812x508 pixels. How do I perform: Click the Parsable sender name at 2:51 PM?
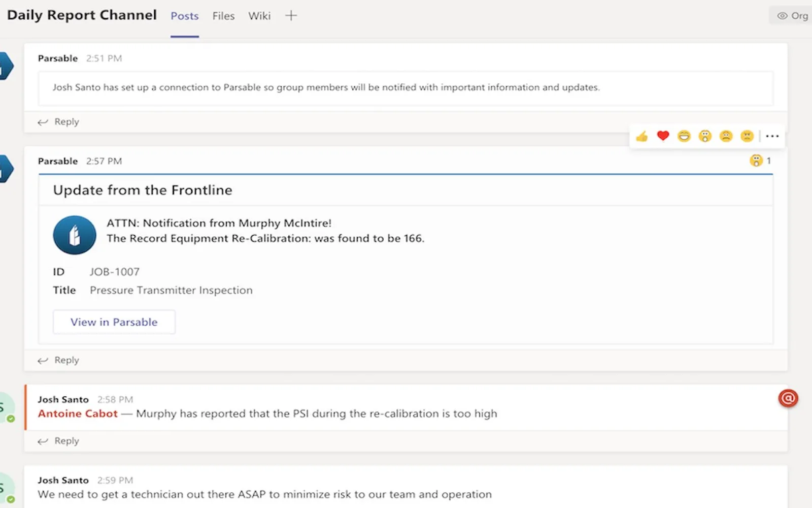pos(58,58)
